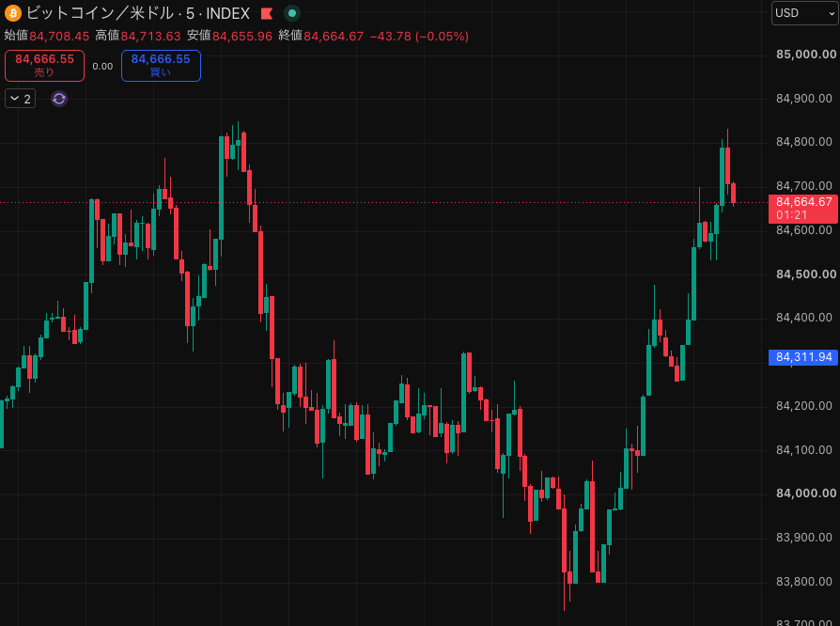Click the orange Bitcoin logo icon
840x626 pixels.
pyautogui.click(x=13, y=13)
